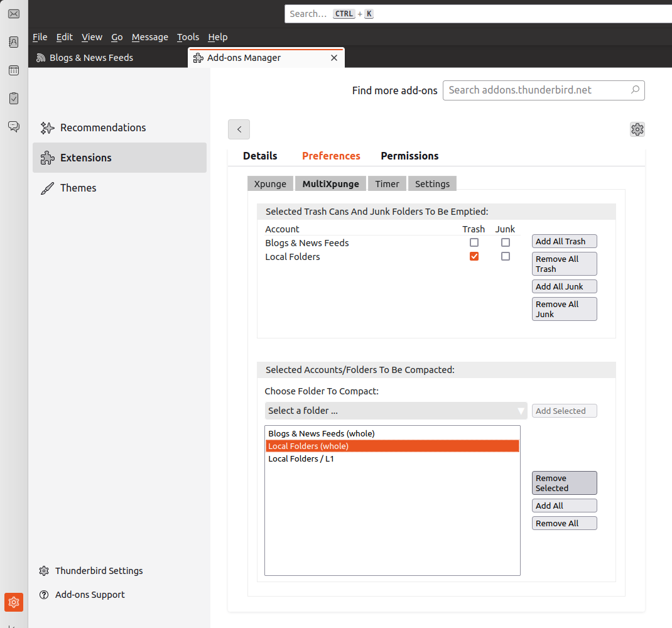Screen dimensions: 672x628
Task: Click the back arrow button
Action: 239,129
